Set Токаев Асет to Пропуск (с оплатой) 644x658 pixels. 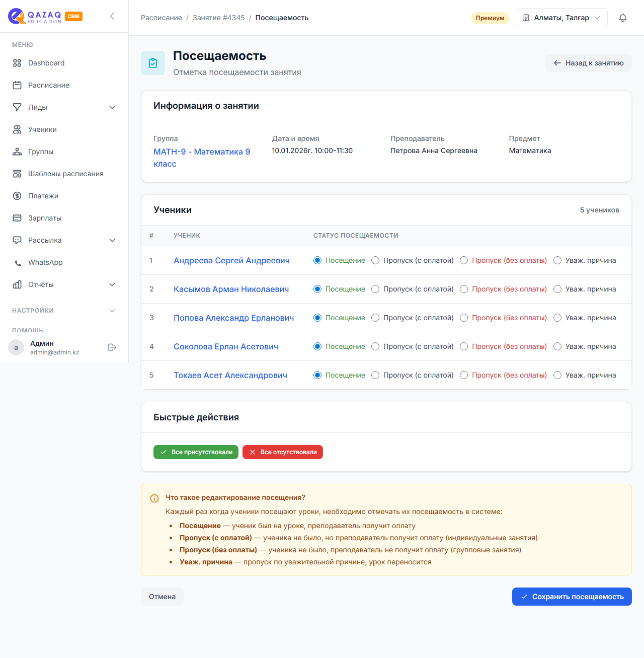[x=375, y=375]
